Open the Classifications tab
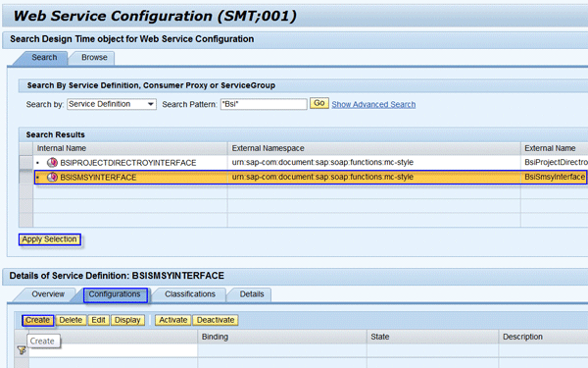Image resolution: width=588 pixels, height=368 pixels. [190, 294]
